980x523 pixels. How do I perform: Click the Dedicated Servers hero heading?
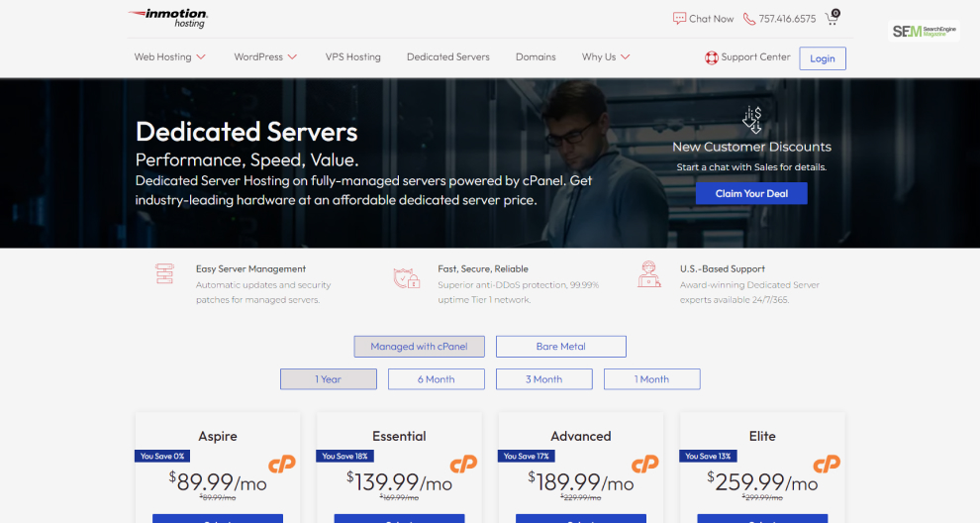(x=246, y=132)
